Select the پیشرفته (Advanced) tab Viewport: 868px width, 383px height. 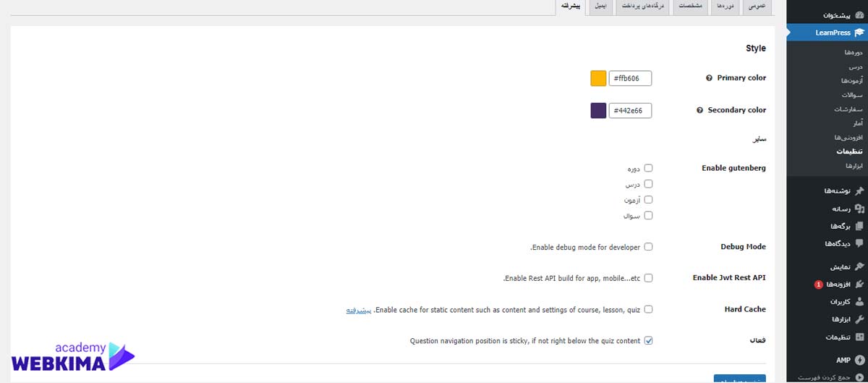(571, 7)
